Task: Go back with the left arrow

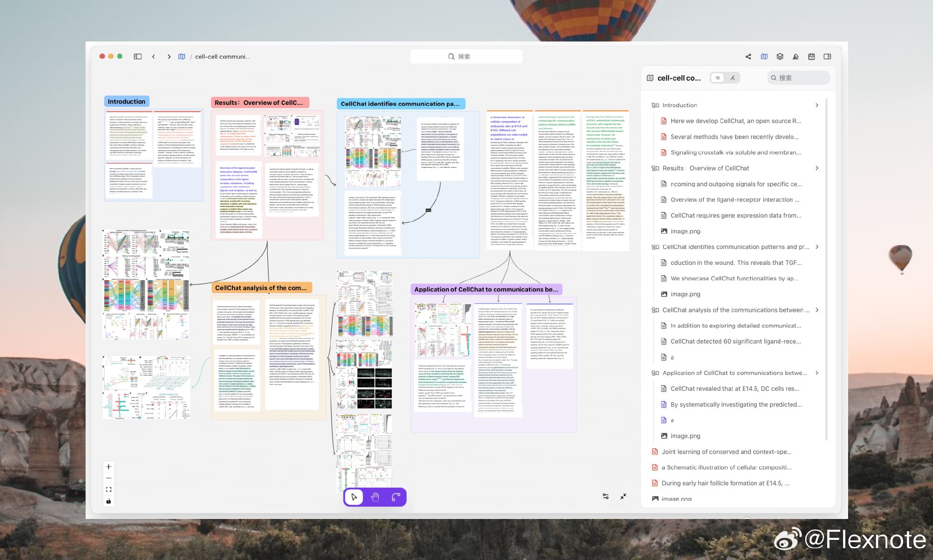Action: pos(153,56)
